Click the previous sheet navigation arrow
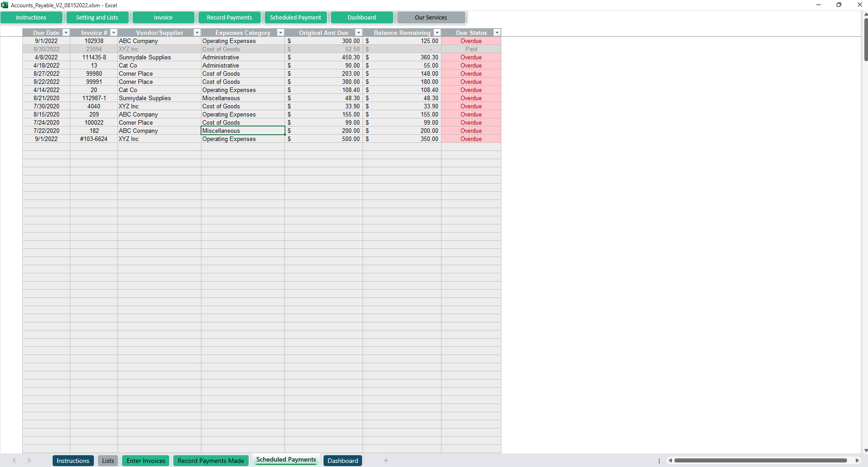 point(15,461)
